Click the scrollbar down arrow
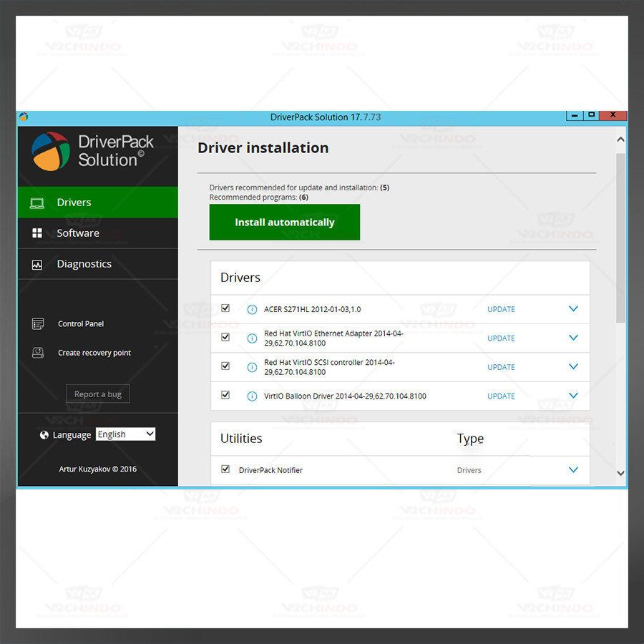 click(620, 473)
